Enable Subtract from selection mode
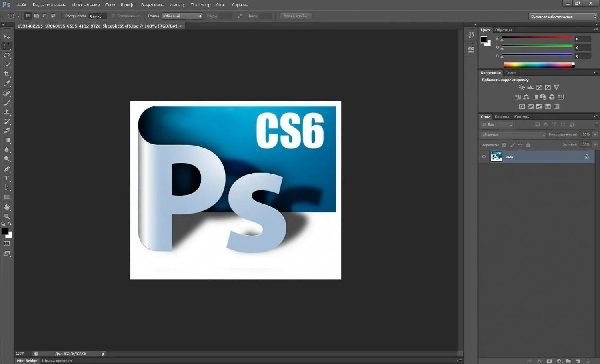Viewport: 600px width, 364px height. click(x=45, y=16)
